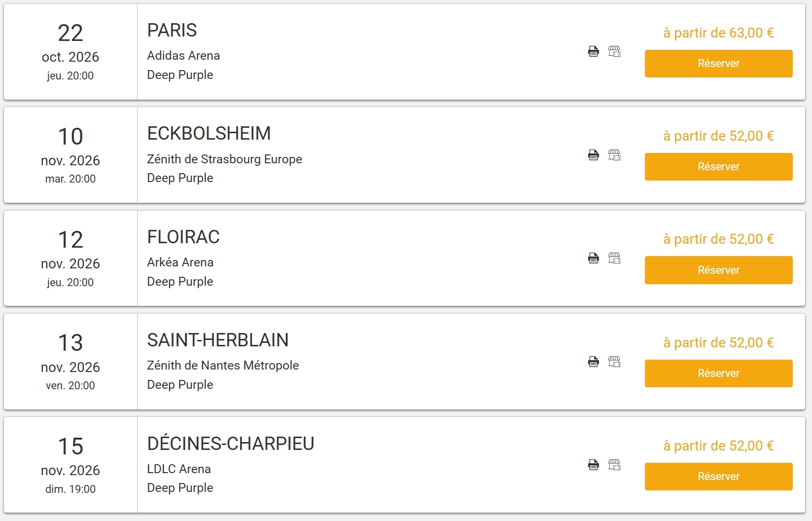The height and width of the screenshot is (521, 812).
Task: Reserve the Zénith de Strasbourg Europe concert
Action: coord(718,167)
